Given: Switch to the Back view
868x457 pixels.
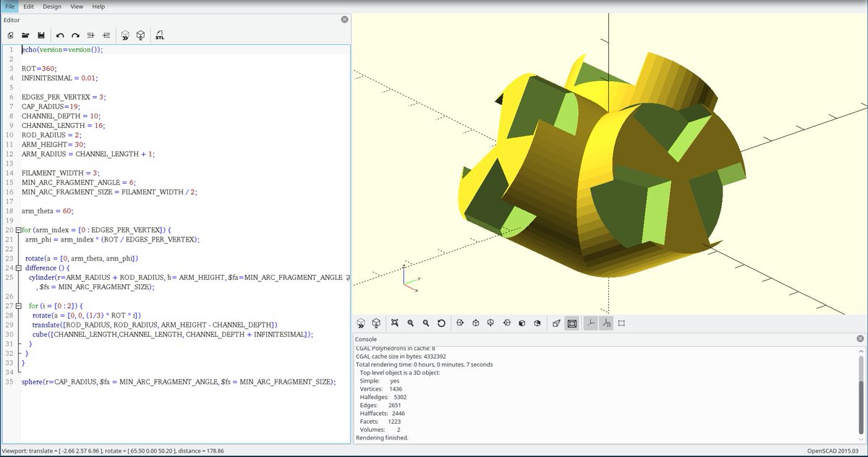Looking at the screenshot, I should click(x=537, y=323).
